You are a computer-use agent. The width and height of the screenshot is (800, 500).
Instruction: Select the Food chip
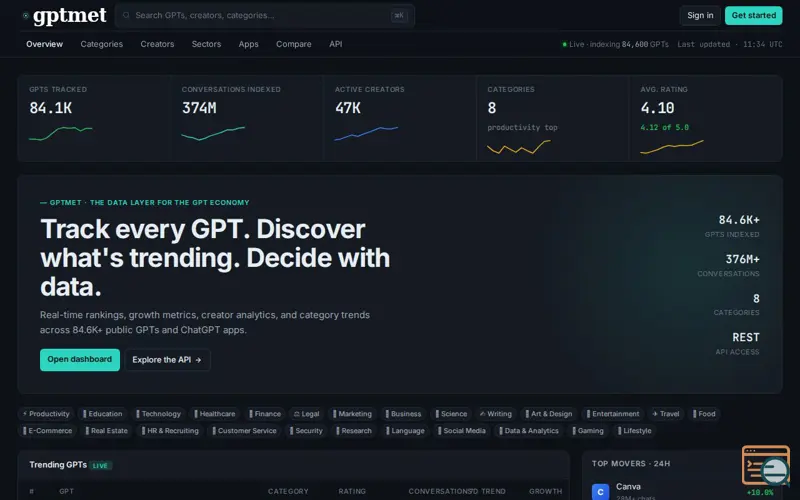[704, 414]
